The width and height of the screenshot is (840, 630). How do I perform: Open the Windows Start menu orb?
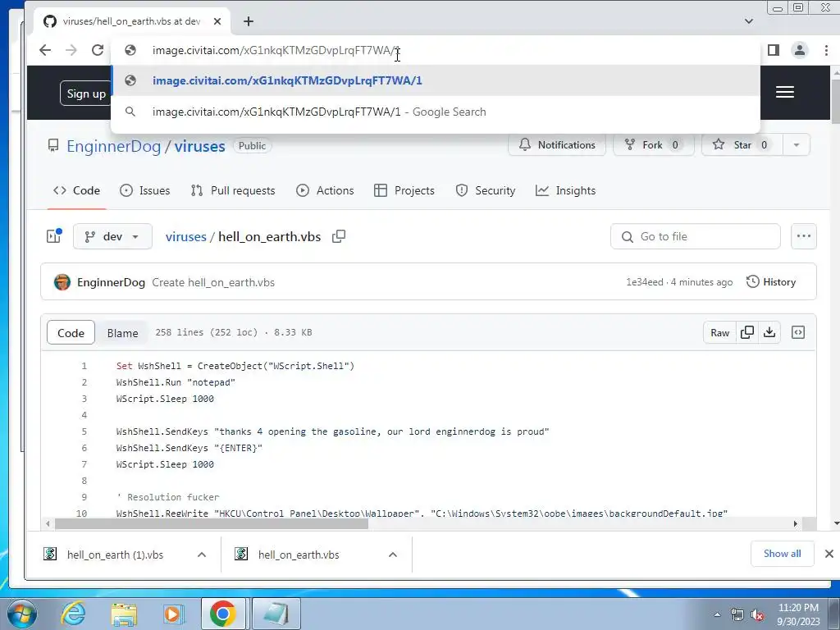(x=21, y=614)
